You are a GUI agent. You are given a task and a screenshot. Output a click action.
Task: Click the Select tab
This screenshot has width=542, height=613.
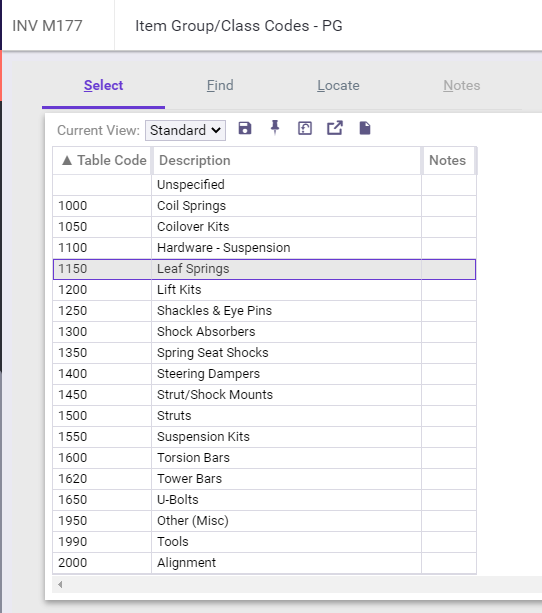[103, 85]
